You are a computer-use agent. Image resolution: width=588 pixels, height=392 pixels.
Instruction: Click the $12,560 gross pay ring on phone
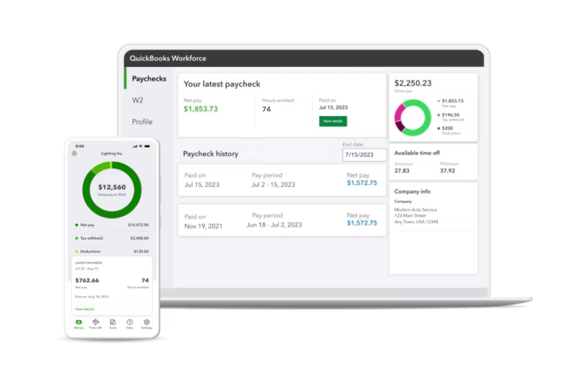click(x=112, y=190)
